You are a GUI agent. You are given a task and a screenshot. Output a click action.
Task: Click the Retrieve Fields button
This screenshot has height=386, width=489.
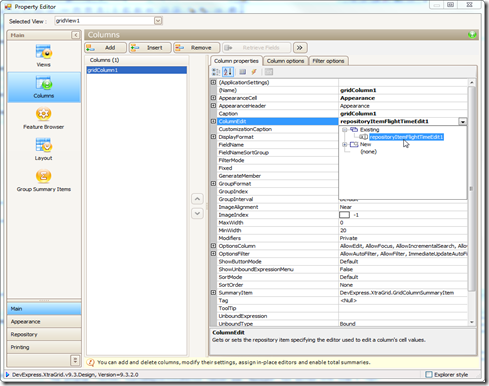(257, 48)
